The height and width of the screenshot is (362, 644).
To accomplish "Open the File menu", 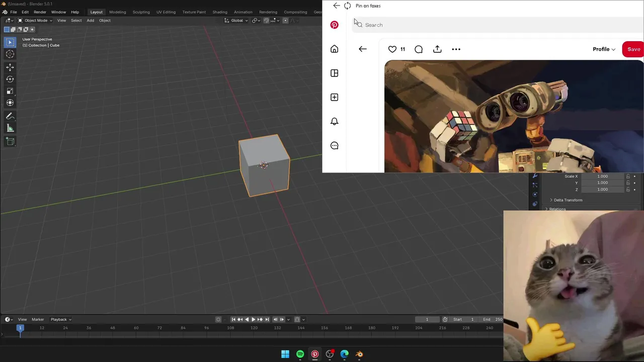I will tap(14, 12).
